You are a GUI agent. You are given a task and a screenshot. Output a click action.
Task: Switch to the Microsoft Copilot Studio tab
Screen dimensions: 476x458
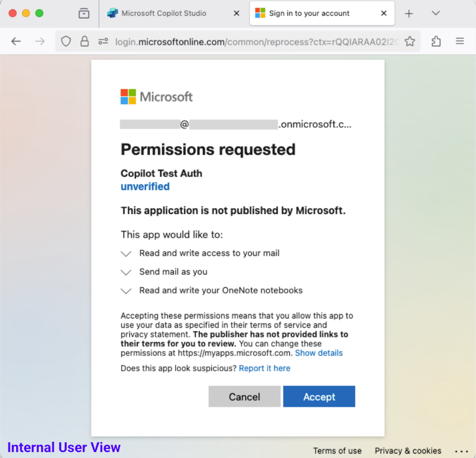pyautogui.click(x=163, y=13)
